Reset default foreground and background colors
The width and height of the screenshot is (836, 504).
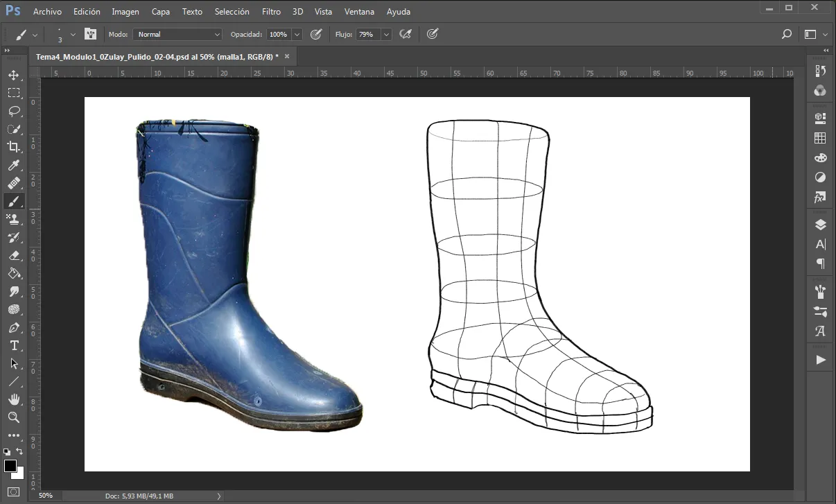(x=7, y=451)
